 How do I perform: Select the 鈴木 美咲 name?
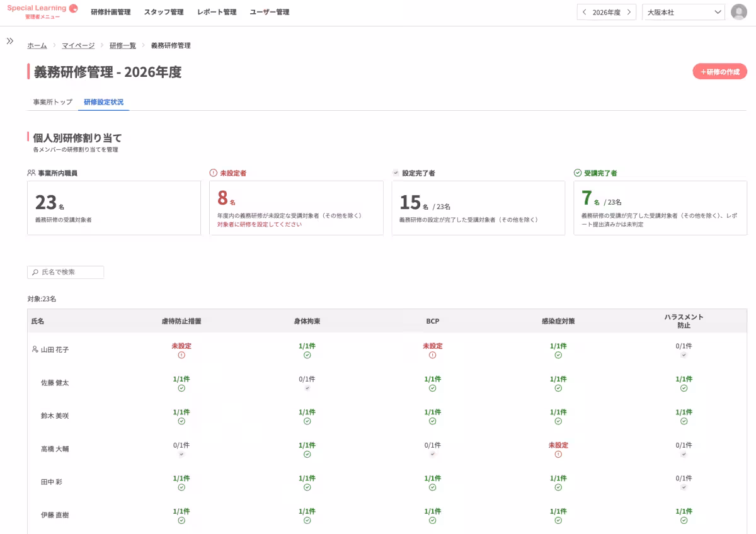point(55,416)
